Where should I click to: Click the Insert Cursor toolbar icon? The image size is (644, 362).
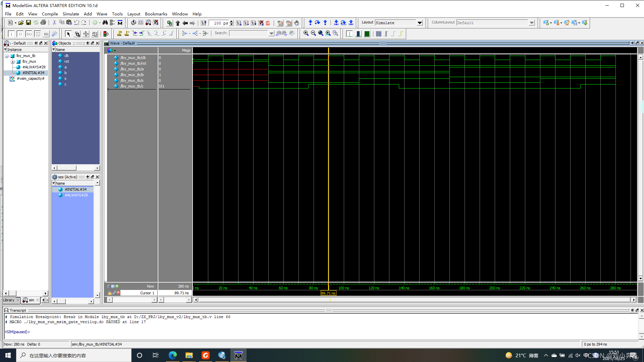click(x=119, y=33)
